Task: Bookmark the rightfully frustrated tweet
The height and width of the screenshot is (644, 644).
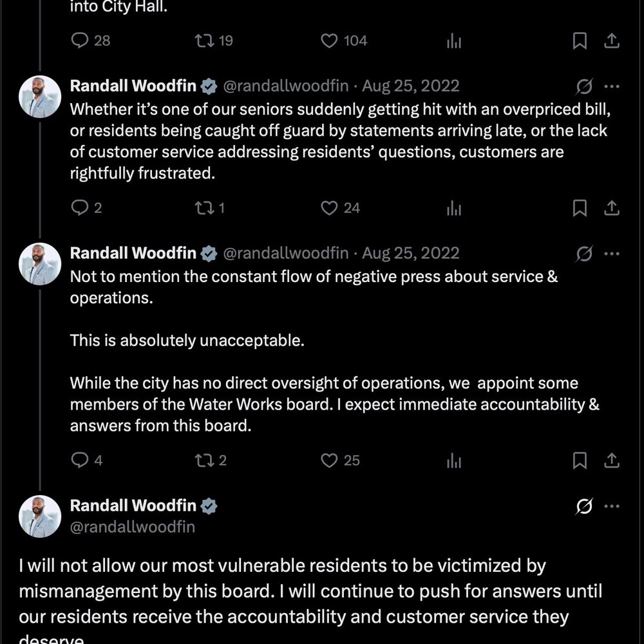Action: coord(580,208)
